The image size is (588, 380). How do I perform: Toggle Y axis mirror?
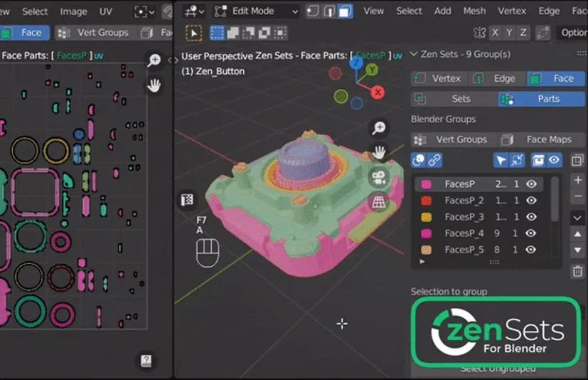[x=509, y=33]
